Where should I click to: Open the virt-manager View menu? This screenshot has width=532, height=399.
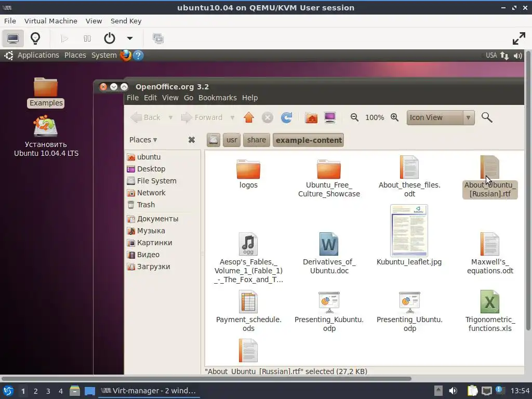(x=94, y=21)
